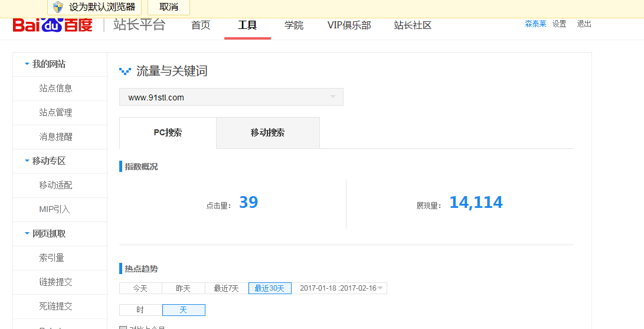Select the 昨天 time range
This screenshot has width=644, height=329.
pos(184,288)
